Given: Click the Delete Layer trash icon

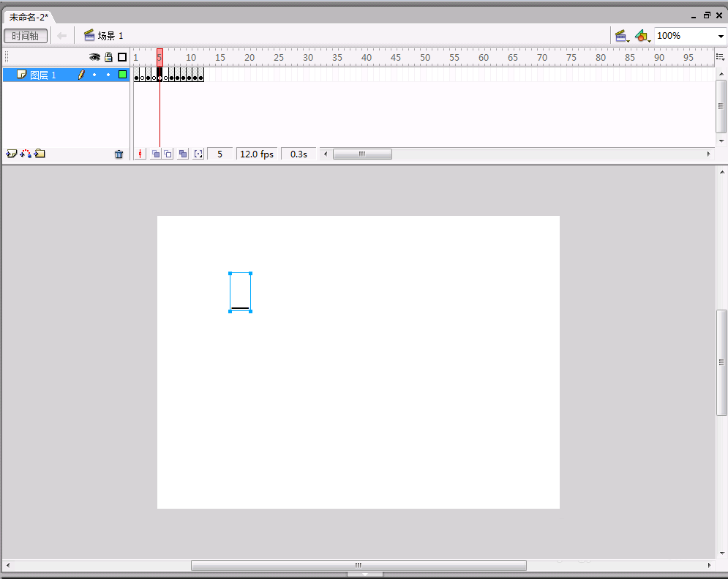Looking at the screenshot, I should click(x=119, y=154).
